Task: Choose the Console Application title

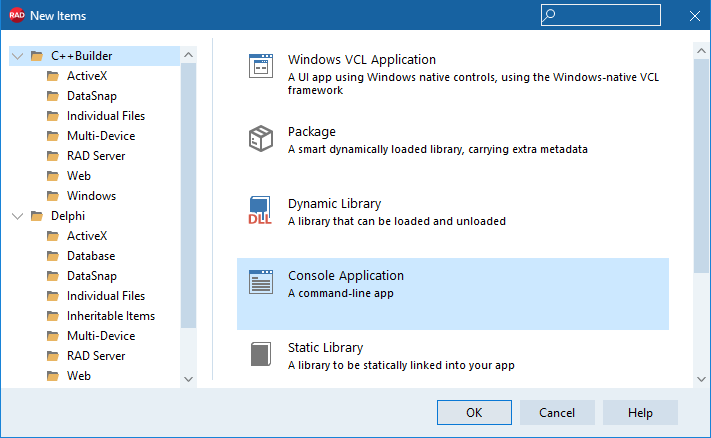Action: pyautogui.click(x=346, y=275)
